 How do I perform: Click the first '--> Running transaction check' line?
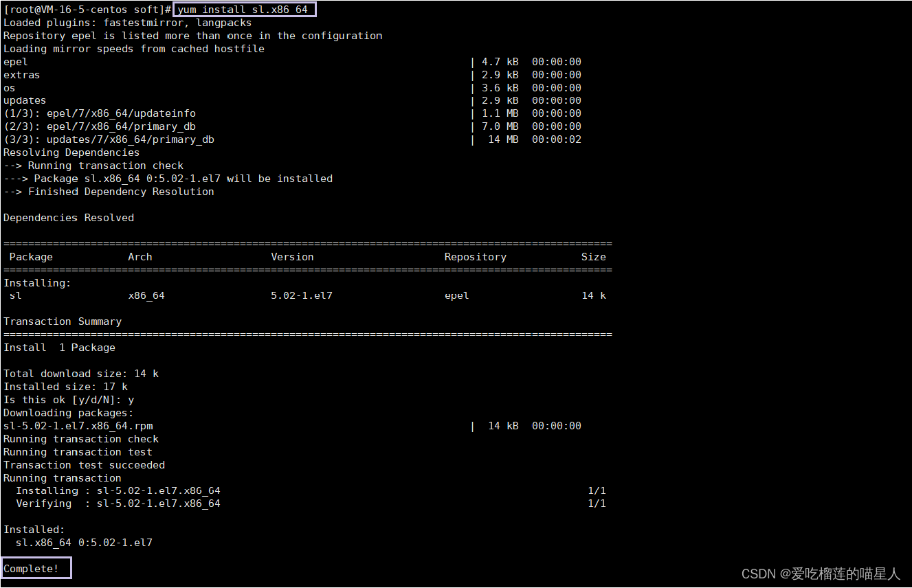[x=93, y=166]
